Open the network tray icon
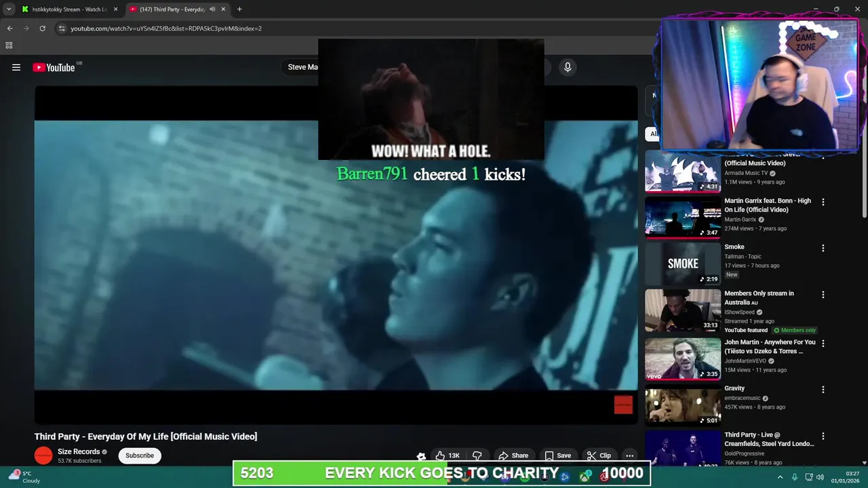Screen dimensions: 868x488 point(809,477)
